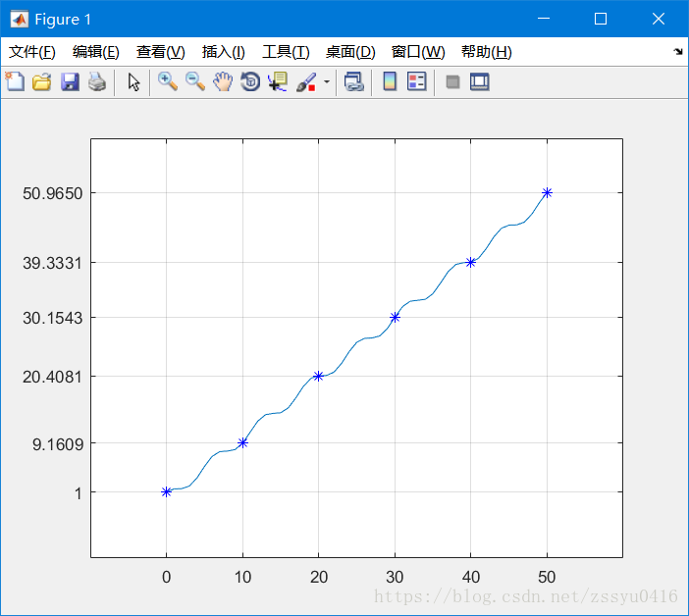Save the figure with floppy icon
The height and width of the screenshot is (616, 689).
click(x=70, y=81)
